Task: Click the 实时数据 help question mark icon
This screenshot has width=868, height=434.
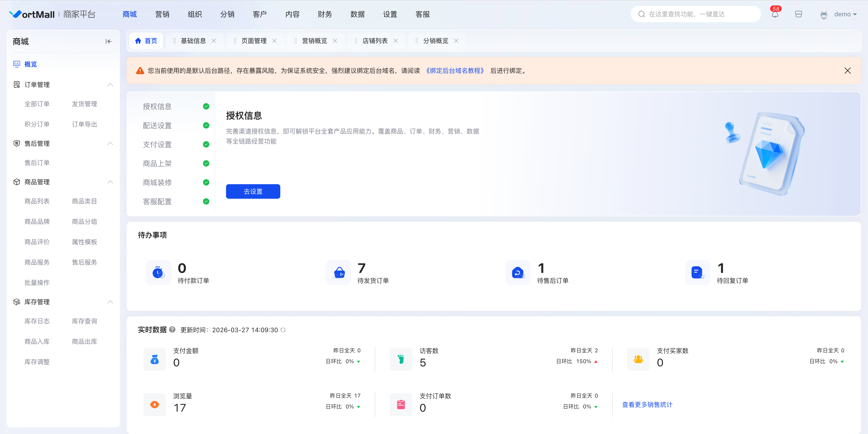Action: point(172,329)
